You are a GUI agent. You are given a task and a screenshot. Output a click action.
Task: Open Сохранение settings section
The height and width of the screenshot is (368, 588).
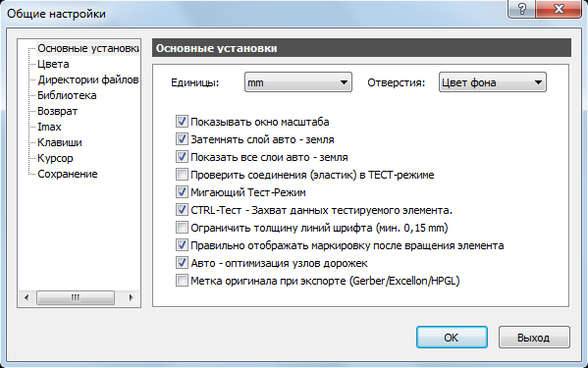pyautogui.click(x=68, y=175)
